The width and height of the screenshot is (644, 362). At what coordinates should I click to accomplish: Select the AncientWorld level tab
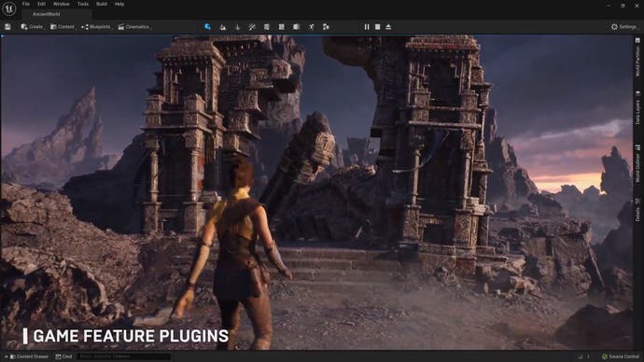pos(46,14)
